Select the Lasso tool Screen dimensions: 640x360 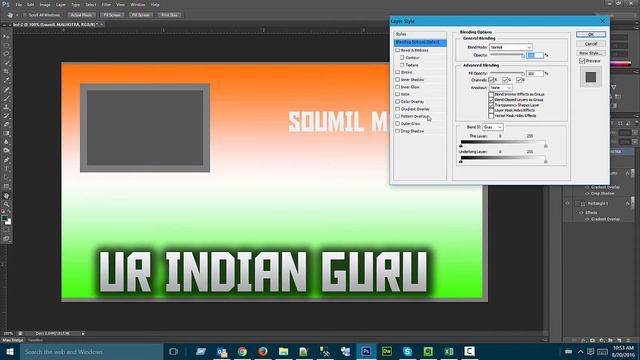click(x=6, y=54)
